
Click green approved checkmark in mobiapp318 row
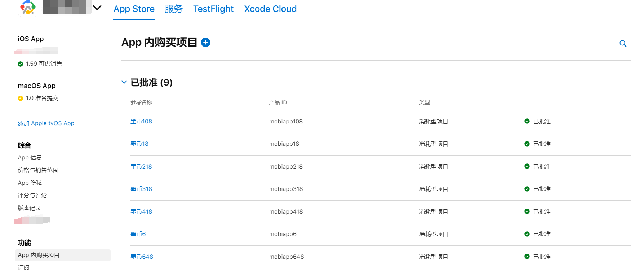(x=527, y=189)
